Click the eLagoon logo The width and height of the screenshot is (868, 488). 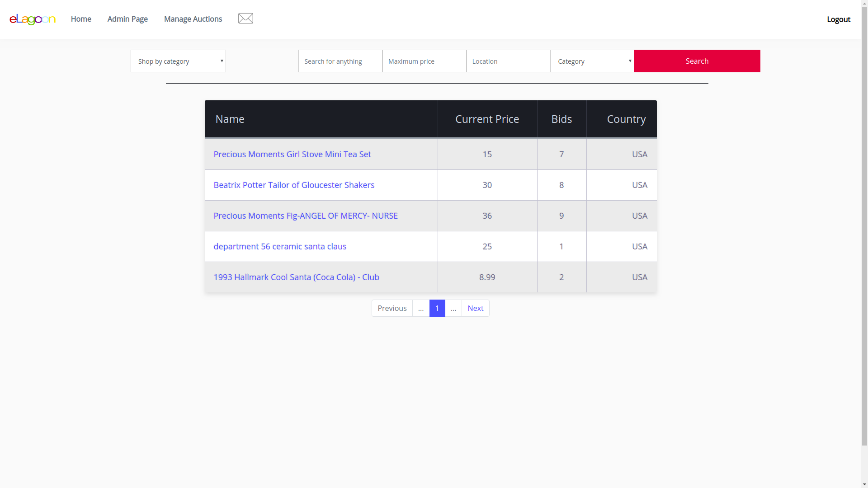(33, 19)
